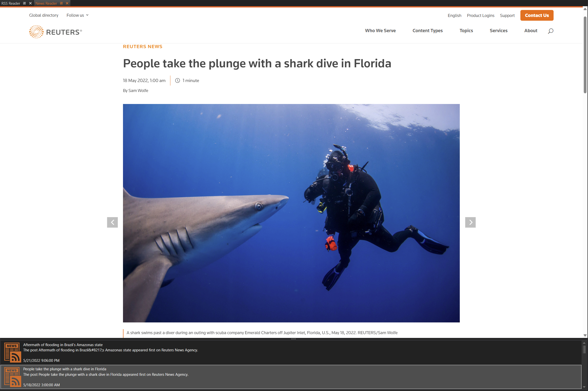
Task: Go to the next slideshow image arrow
Action: (x=470, y=222)
